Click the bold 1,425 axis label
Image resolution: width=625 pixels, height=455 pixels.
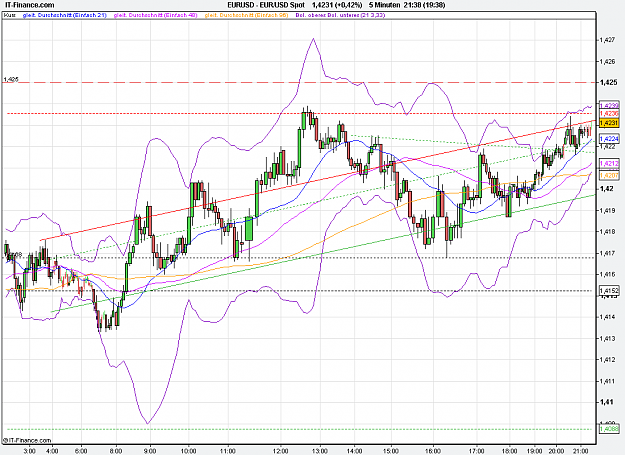click(x=608, y=82)
